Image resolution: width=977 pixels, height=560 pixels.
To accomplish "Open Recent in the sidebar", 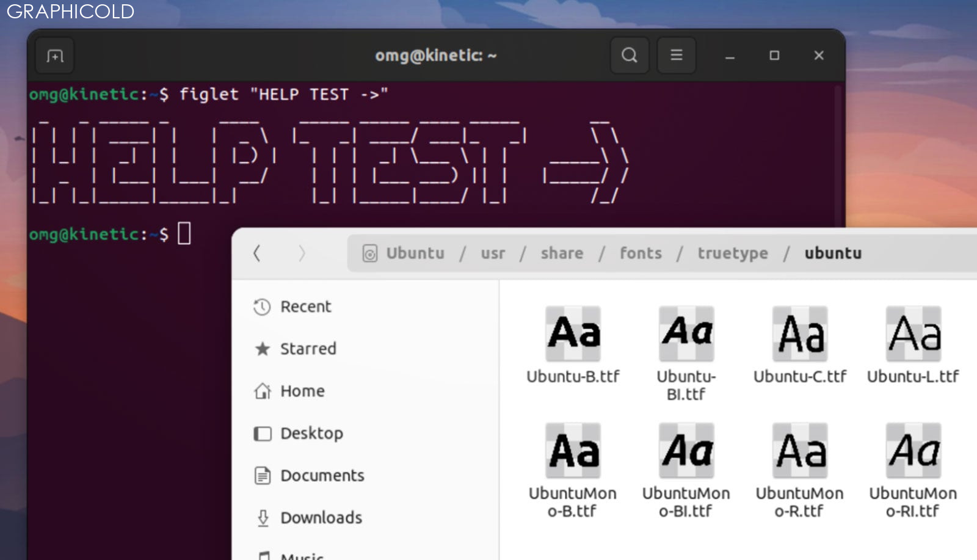I will 292,307.
